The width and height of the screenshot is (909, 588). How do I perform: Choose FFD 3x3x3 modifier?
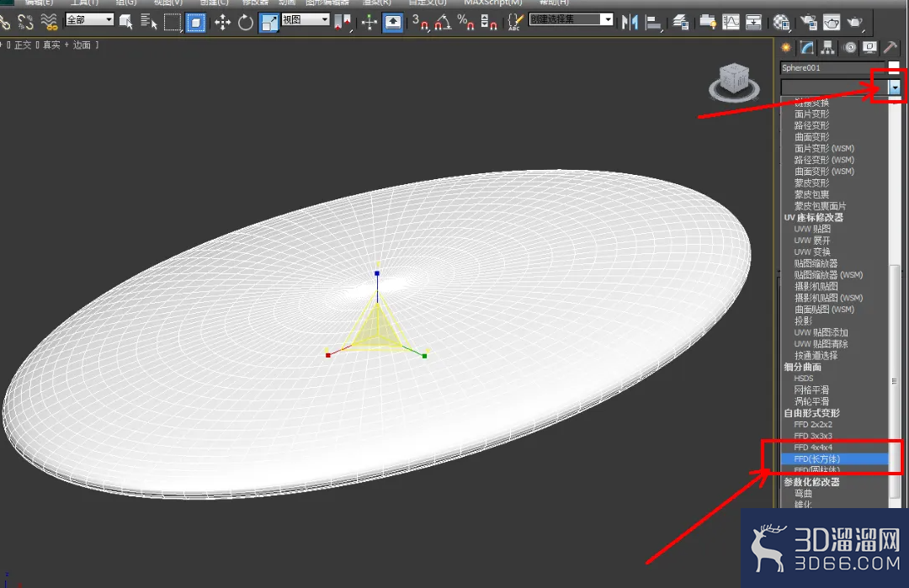coord(834,436)
